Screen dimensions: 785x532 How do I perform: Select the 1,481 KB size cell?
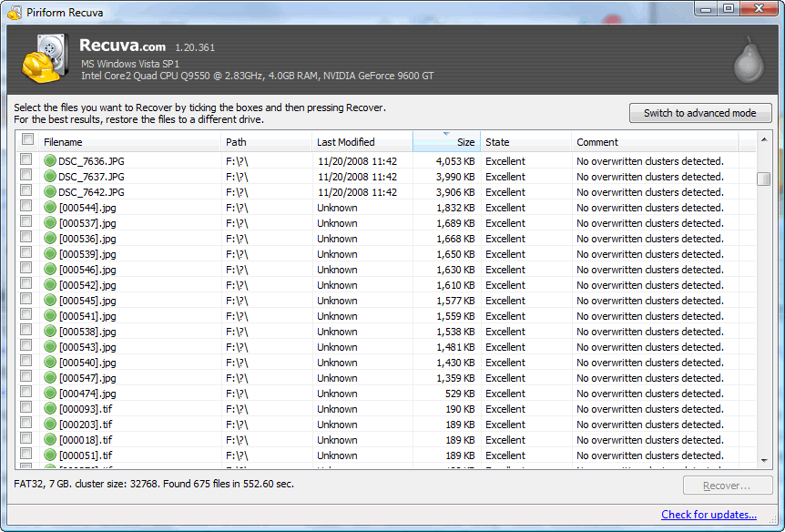455,347
